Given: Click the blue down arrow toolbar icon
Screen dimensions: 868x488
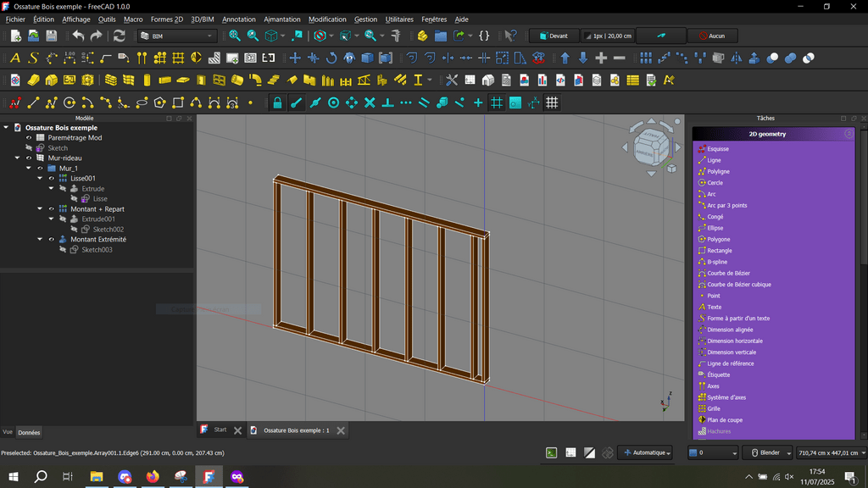Looking at the screenshot, I should (x=583, y=58).
